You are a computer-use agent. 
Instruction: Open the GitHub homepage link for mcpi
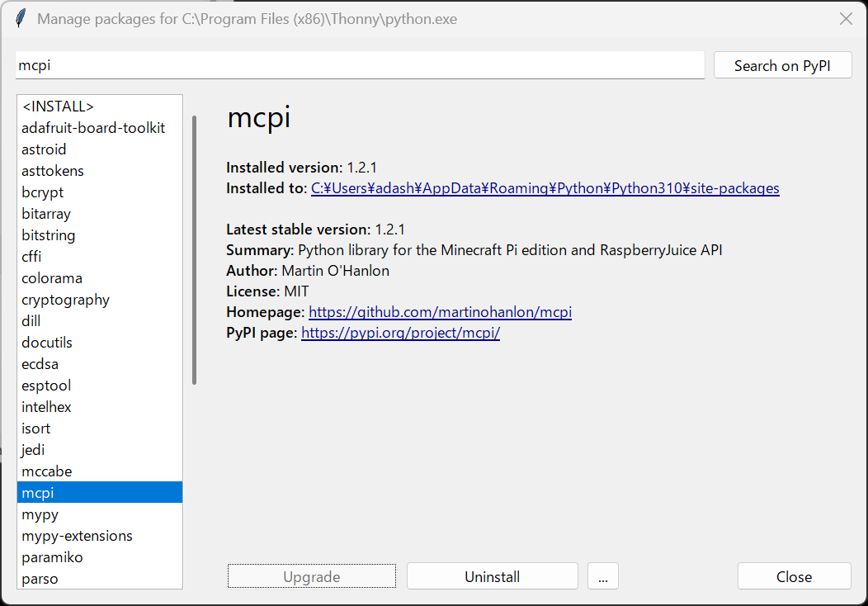click(440, 312)
